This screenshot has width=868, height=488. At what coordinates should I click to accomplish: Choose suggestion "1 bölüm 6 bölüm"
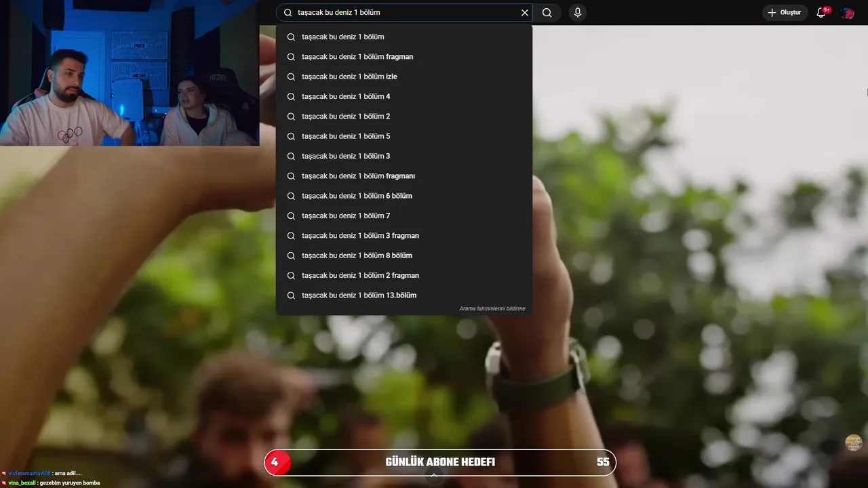click(x=404, y=196)
